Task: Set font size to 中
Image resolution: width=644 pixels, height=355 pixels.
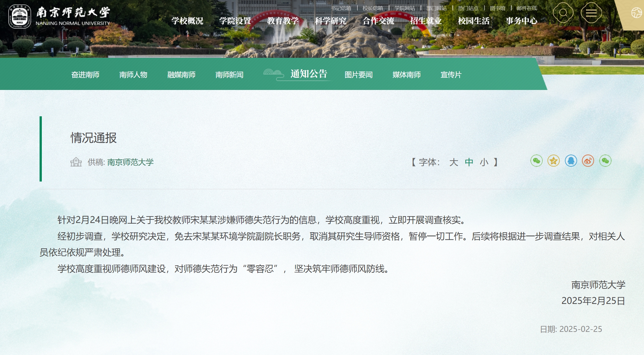Action: pos(469,162)
